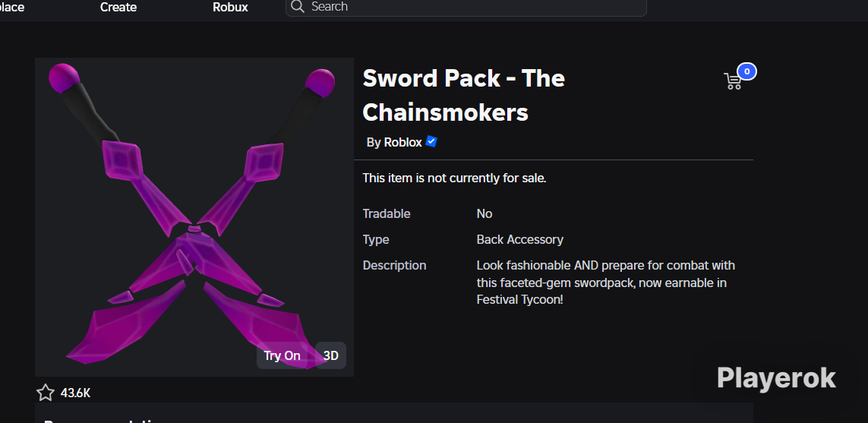
Task: Click the Try On button
Action: tap(282, 355)
